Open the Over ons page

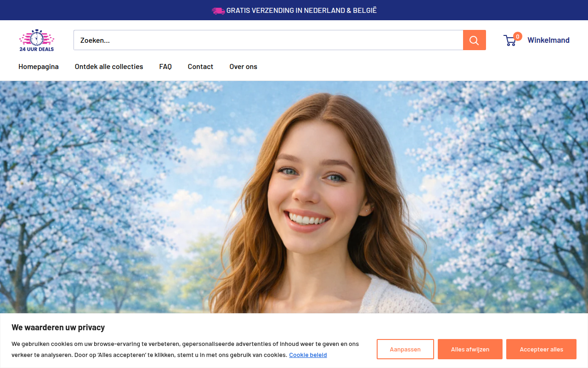(x=243, y=67)
